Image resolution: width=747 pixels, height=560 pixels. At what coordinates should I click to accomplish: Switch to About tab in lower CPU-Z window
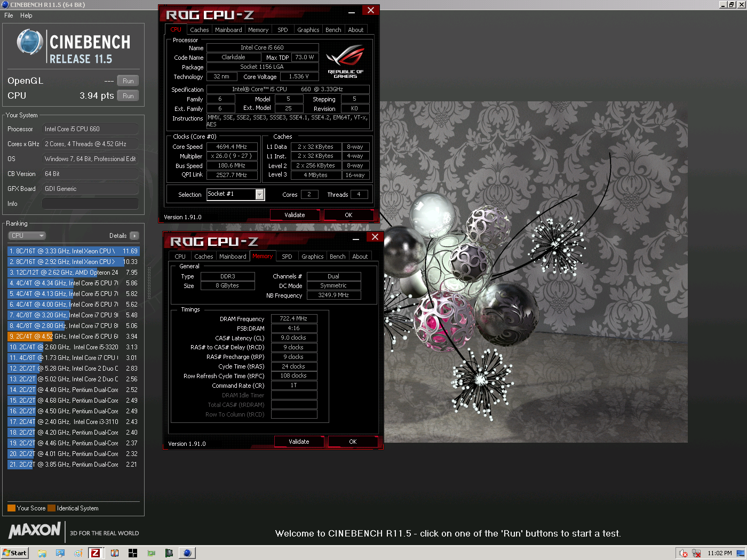[360, 257]
